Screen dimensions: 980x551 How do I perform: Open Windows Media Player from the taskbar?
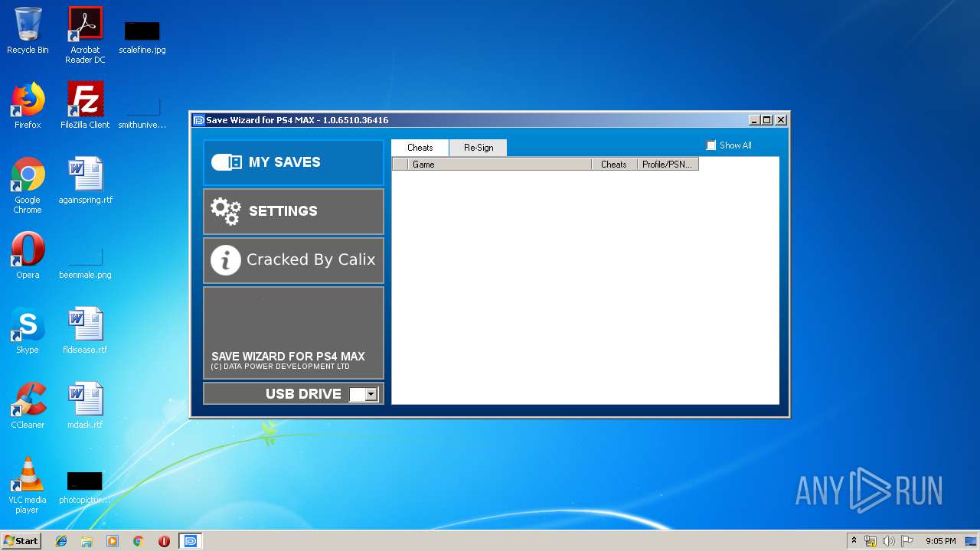click(113, 541)
